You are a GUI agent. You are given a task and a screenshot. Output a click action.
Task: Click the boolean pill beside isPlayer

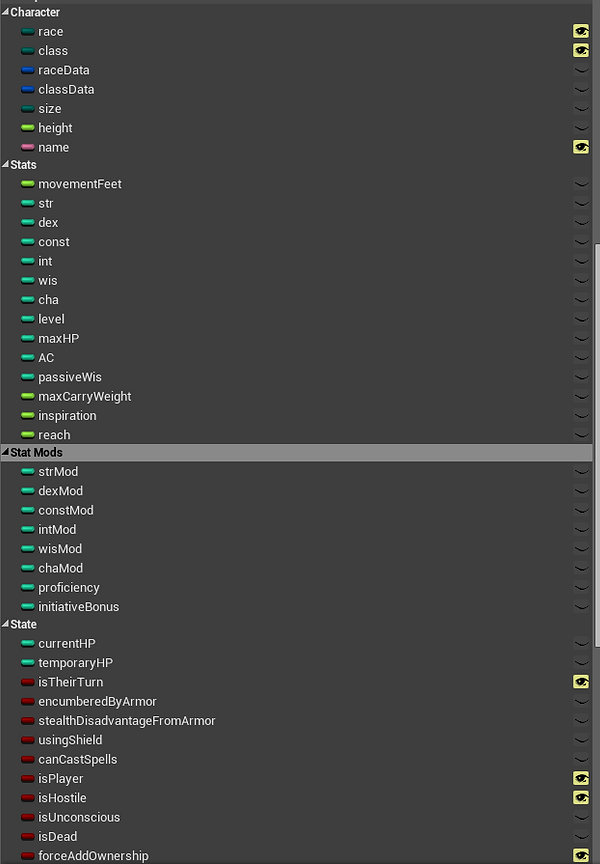(x=28, y=779)
